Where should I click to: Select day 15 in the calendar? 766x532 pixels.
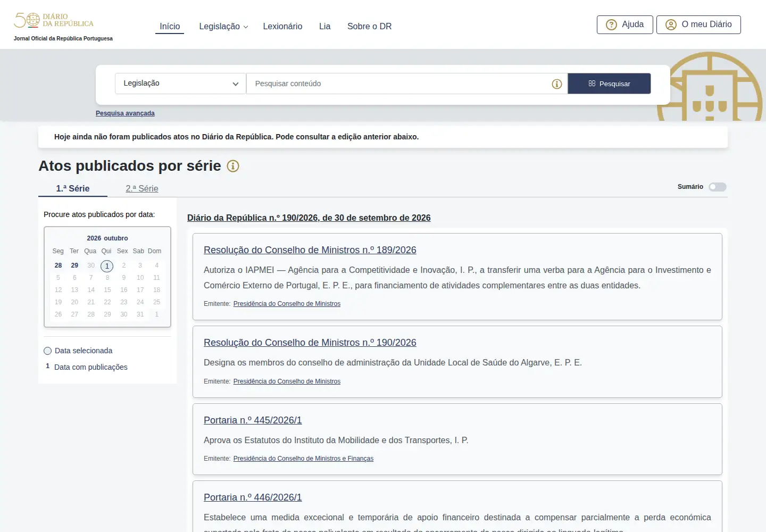pyautogui.click(x=107, y=290)
